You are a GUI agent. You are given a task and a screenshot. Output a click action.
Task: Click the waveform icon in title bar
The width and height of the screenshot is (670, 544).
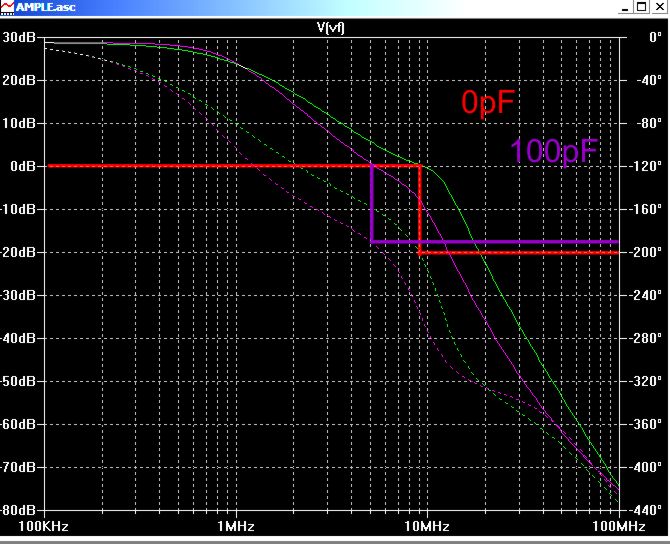point(7,7)
